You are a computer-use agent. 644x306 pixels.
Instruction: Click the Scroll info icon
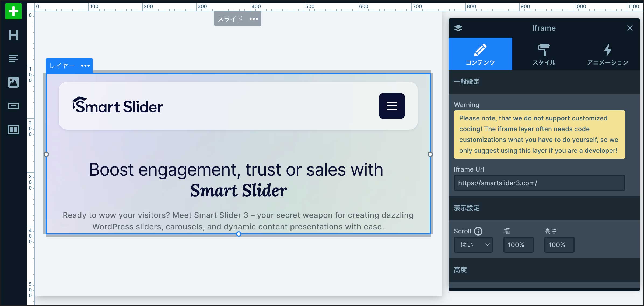click(x=478, y=231)
